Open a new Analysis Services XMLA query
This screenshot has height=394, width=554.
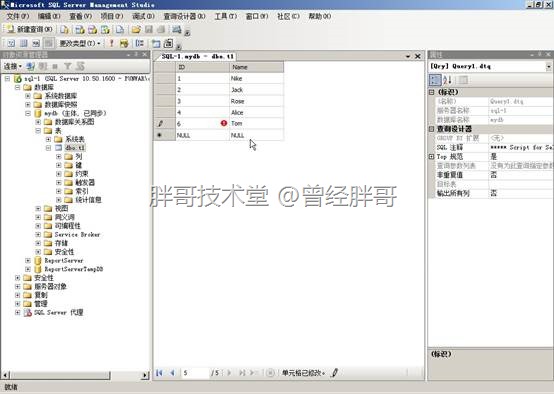click(105, 30)
